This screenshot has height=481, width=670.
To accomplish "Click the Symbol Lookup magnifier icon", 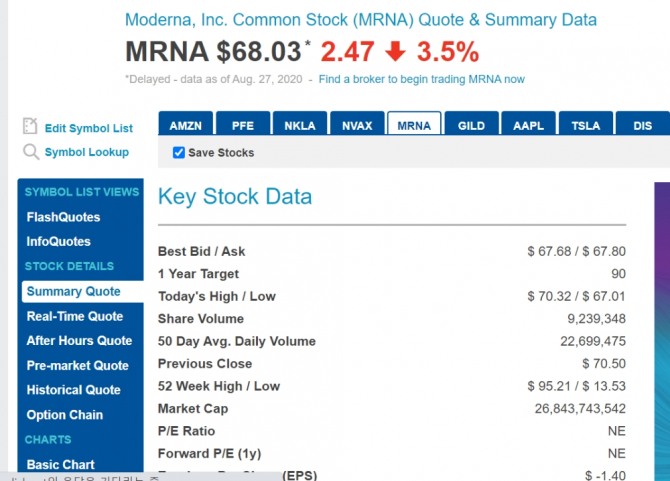I will [31, 152].
